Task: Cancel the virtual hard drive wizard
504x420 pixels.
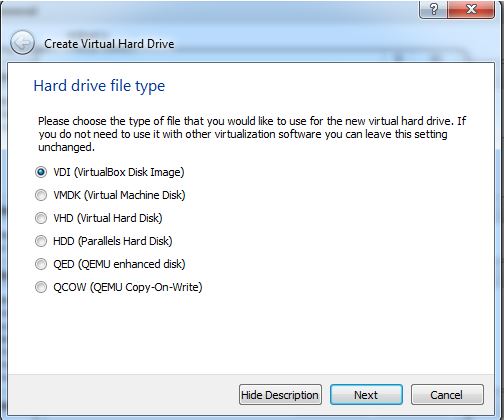Action: click(x=447, y=395)
